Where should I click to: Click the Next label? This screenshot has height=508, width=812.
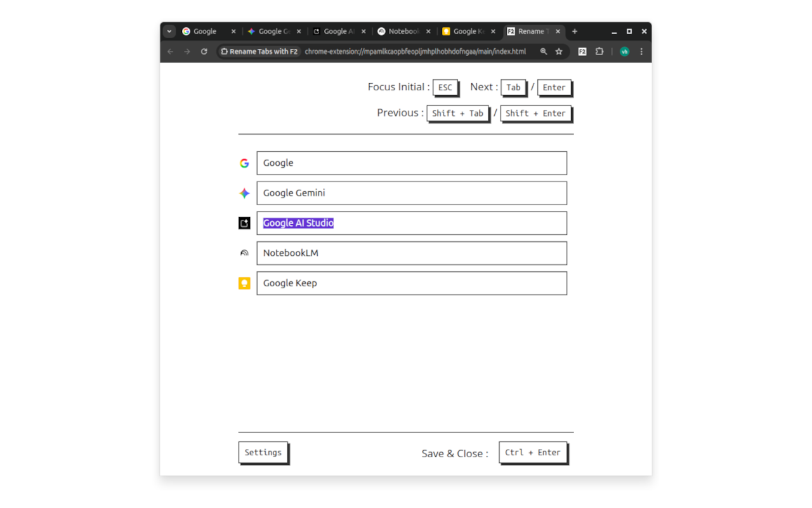click(484, 87)
